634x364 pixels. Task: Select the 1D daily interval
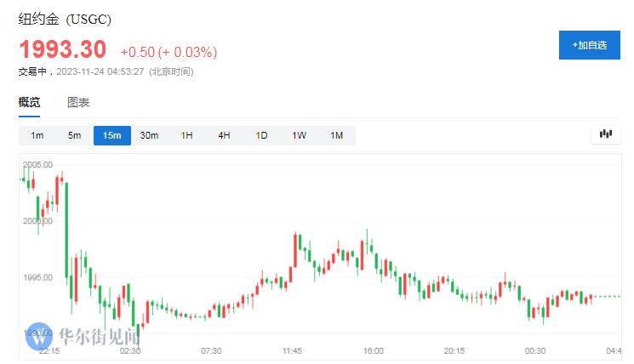(x=262, y=135)
